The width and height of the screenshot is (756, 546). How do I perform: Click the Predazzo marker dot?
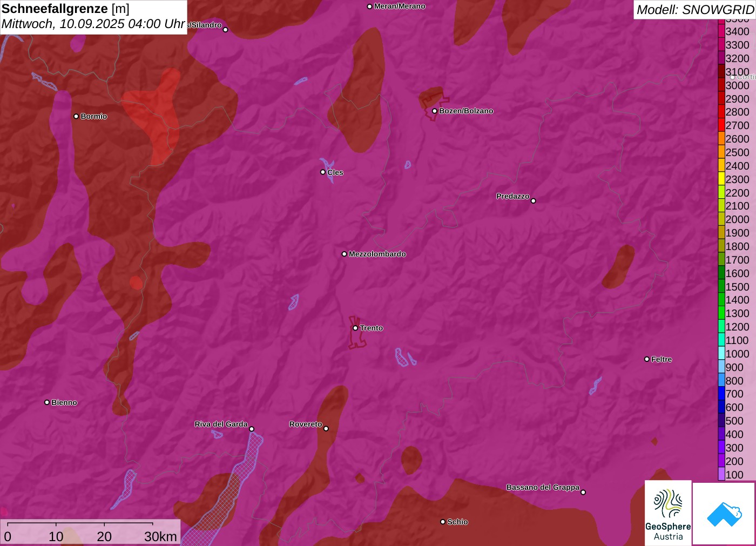click(x=534, y=201)
